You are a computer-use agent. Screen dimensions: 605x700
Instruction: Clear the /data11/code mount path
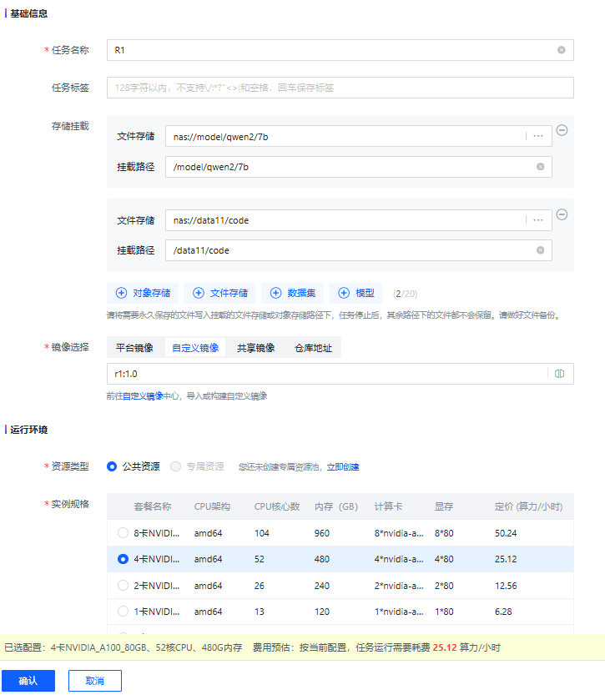point(540,250)
